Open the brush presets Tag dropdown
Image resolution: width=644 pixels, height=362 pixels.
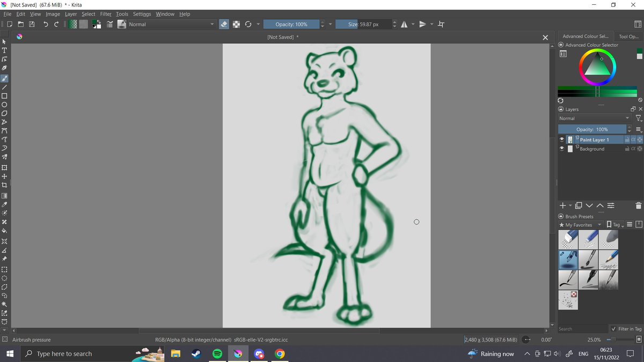[x=616, y=224]
